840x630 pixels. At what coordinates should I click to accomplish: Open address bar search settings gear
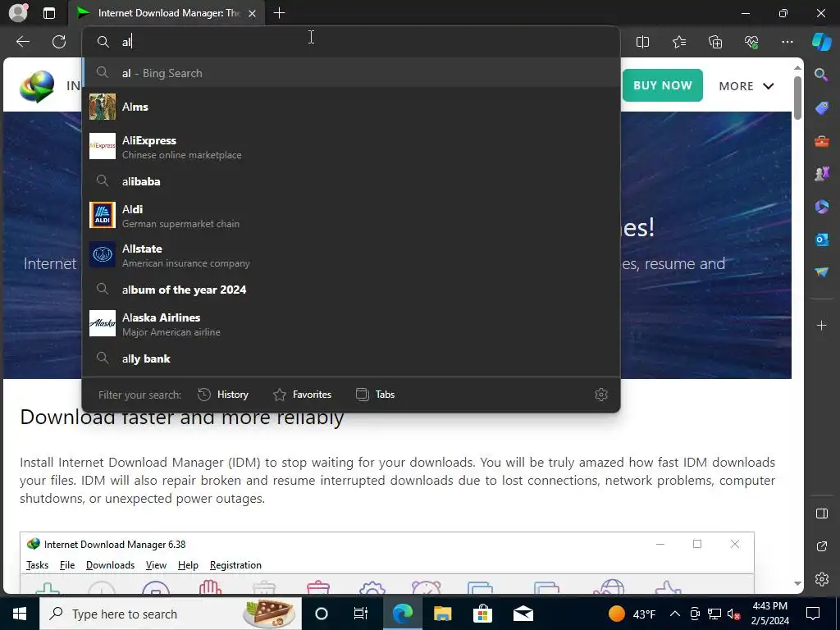(601, 395)
